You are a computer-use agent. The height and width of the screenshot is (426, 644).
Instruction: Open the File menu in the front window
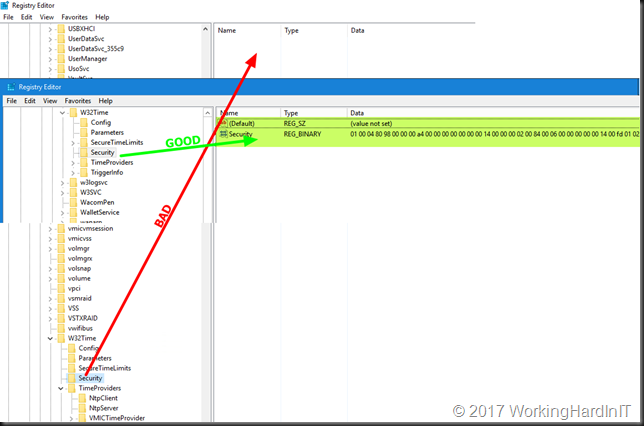[12, 101]
